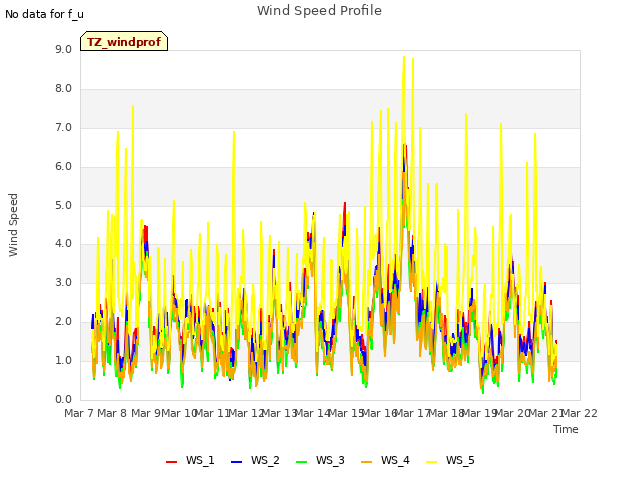This screenshot has width=640, height=480.
Task: Click the 6.0 y-axis tick label
Action: tap(63, 167)
